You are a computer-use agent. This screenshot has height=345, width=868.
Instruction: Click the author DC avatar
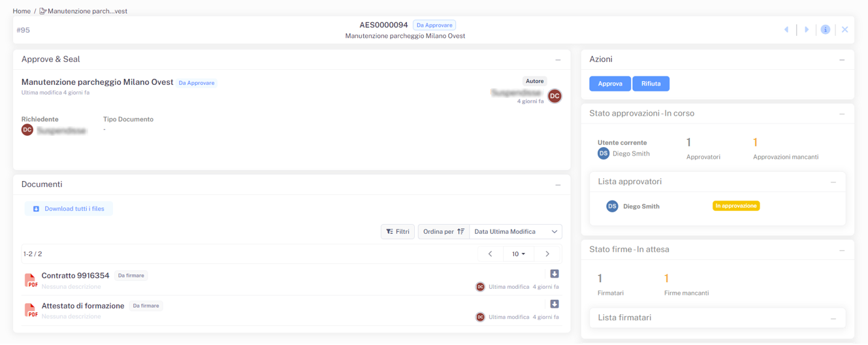pos(555,96)
